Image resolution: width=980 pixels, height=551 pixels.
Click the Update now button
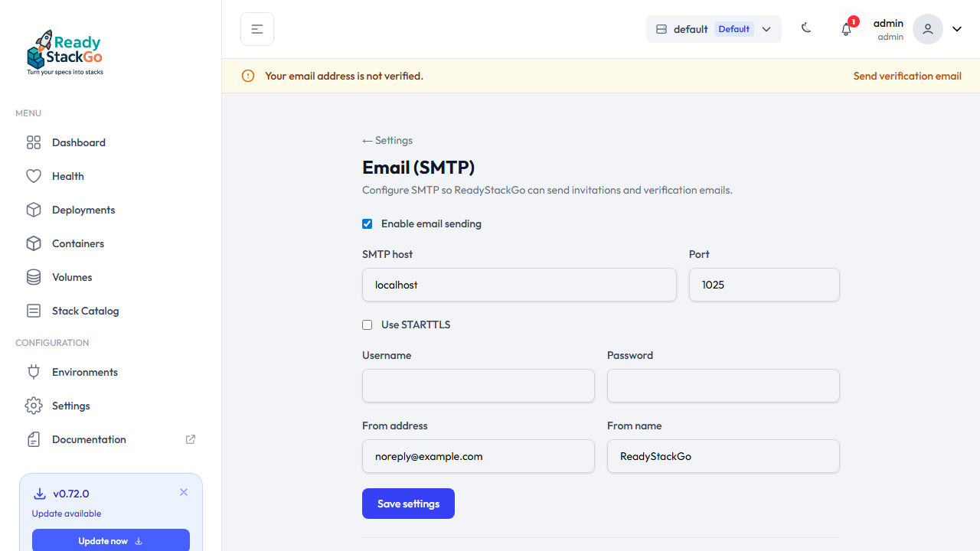point(111,541)
